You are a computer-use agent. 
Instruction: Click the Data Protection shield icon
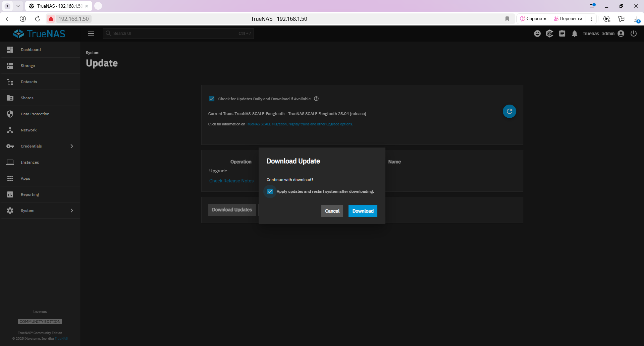click(10, 114)
